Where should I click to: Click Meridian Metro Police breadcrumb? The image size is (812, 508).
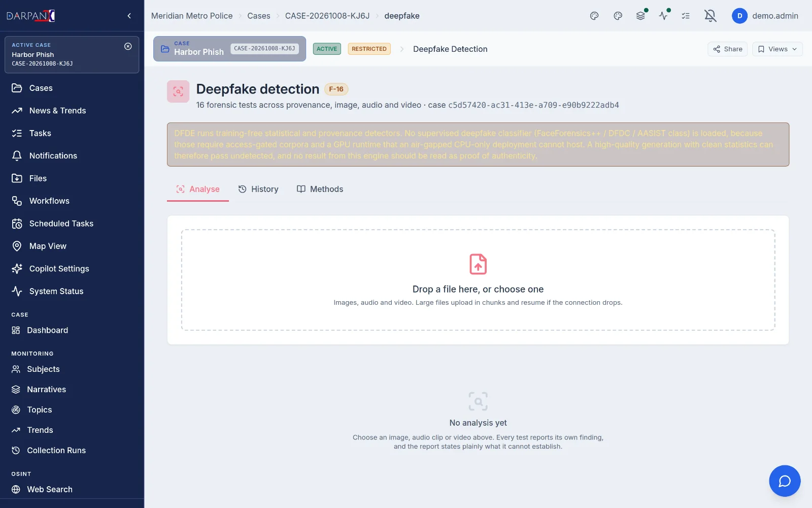(x=192, y=16)
